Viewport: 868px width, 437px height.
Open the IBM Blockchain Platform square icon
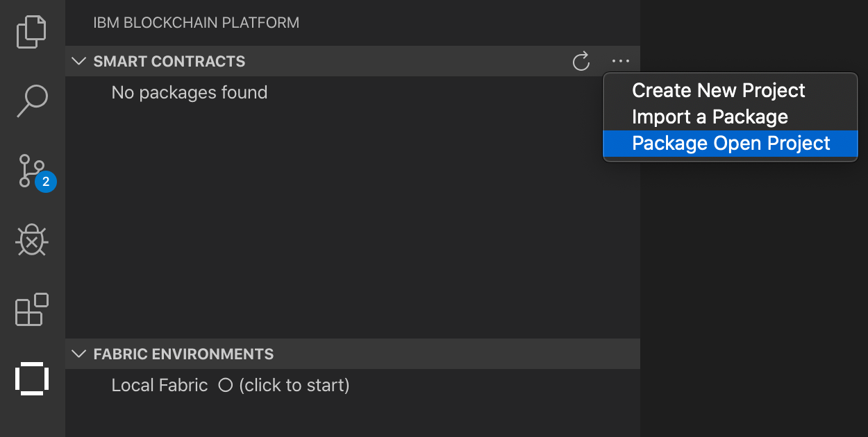tap(32, 379)
